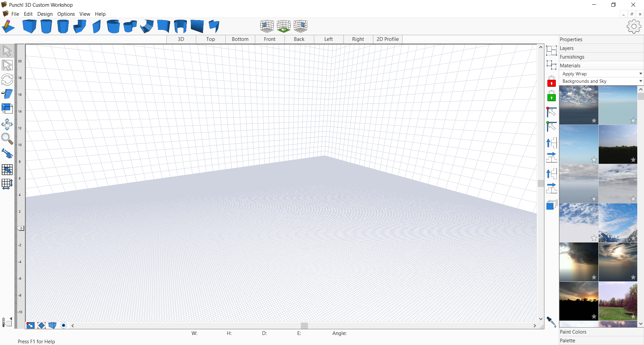Image resolution: width=644 pixels, height=345 pixels.
Task: Open the Design menu
Action: point(45,14)
